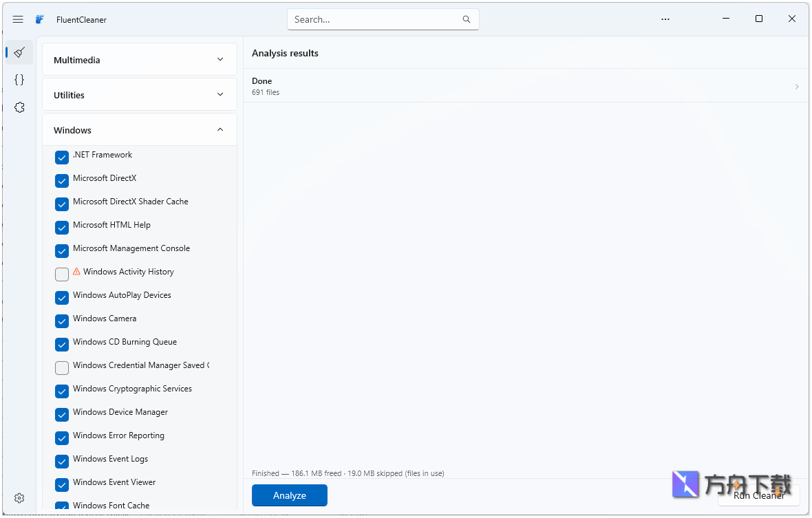Toggle Windows Camera checkbox
This screenshot has height=518, width=812.
(x=62, y=321)
